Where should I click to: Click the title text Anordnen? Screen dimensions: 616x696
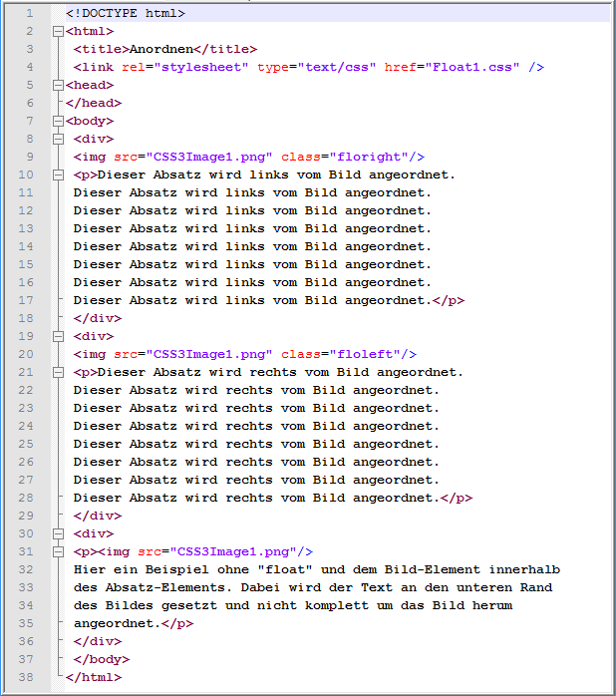[161, 49]
